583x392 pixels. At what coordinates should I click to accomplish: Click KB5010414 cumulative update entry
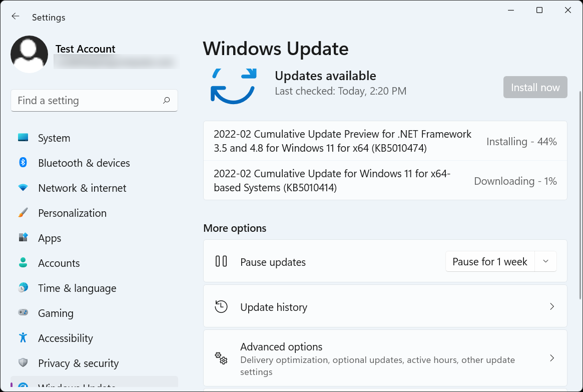(x=385, y=180)
